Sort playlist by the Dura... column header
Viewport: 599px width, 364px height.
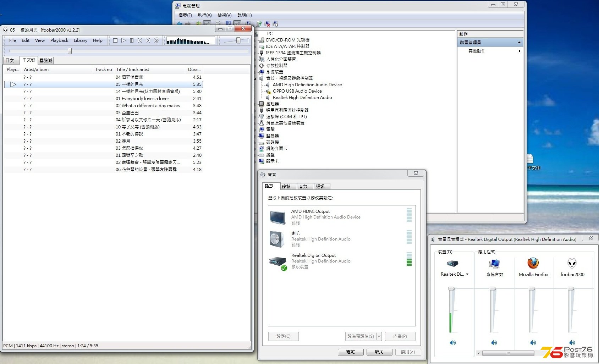[x=194, y=70]
